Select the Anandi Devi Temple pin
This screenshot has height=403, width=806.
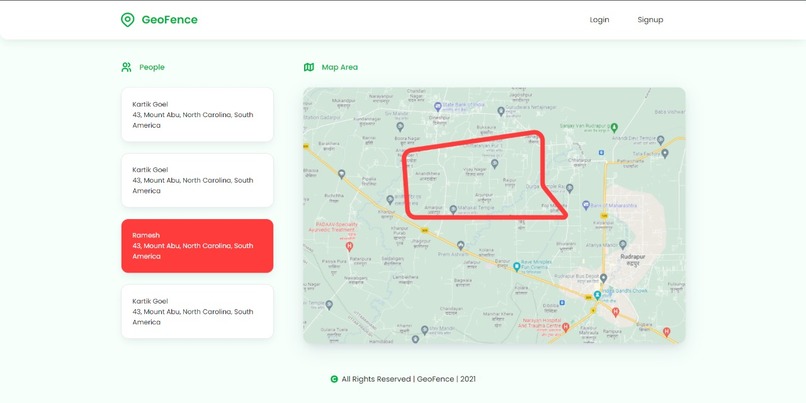(661, 140)
